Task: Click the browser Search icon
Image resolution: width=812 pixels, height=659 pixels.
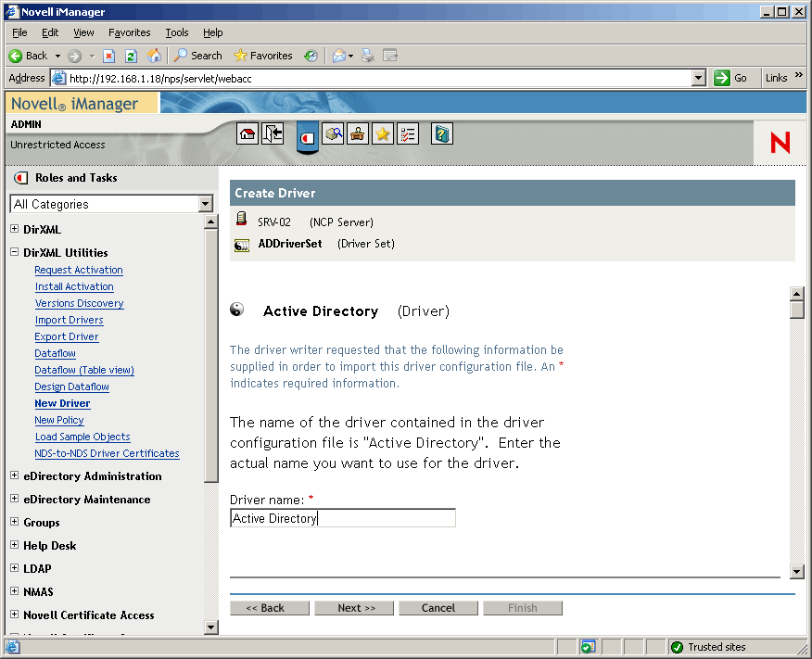Action: coord(197,56)
